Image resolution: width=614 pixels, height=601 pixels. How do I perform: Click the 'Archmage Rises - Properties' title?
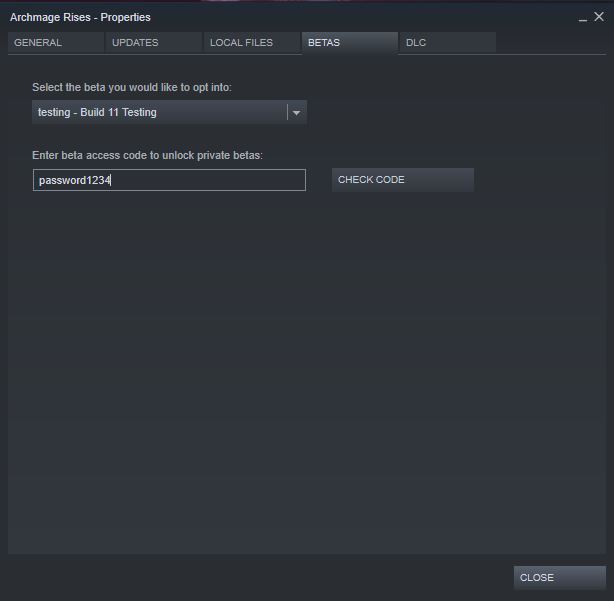click(80, 17)
